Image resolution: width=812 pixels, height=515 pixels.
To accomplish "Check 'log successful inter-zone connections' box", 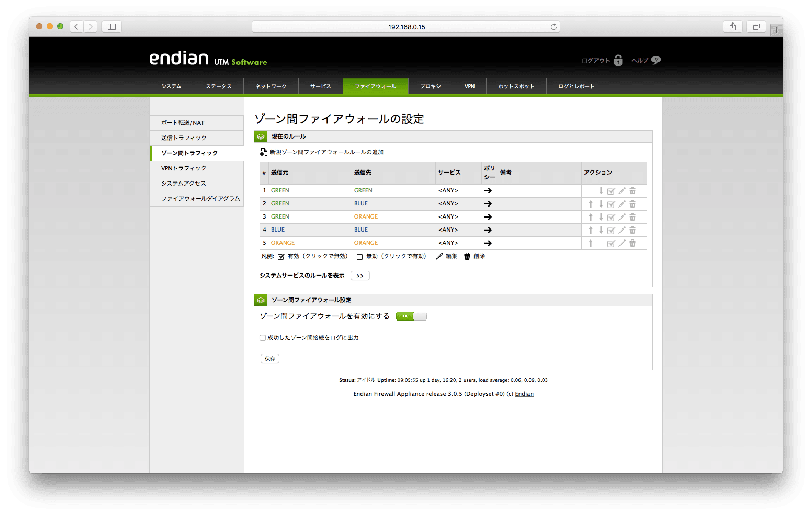I will coord(263,338).
